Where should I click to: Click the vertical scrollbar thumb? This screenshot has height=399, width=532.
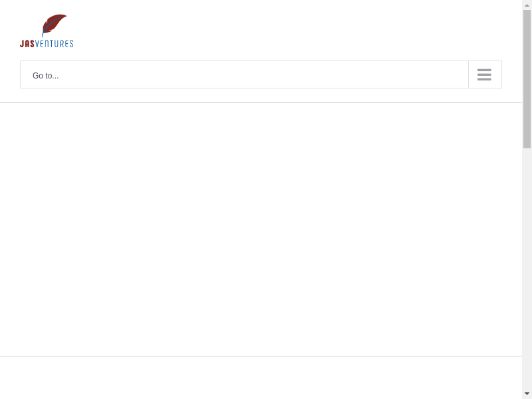[527, 78]
